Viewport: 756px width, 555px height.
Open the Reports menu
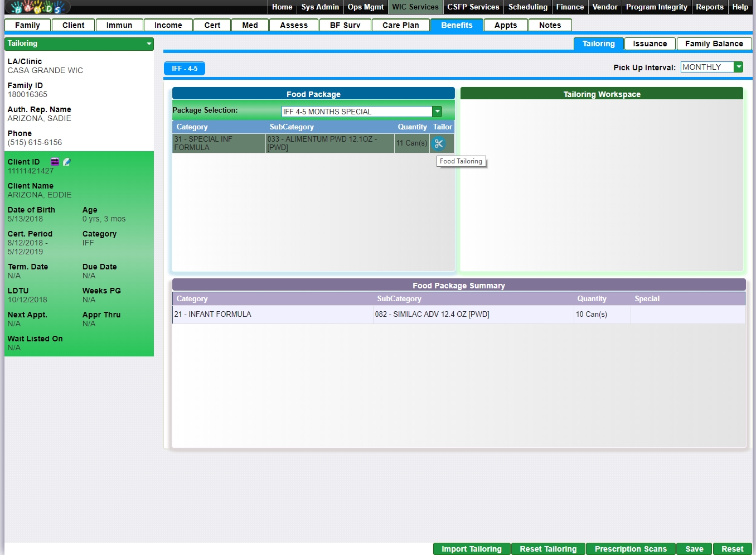coord(709,7)
